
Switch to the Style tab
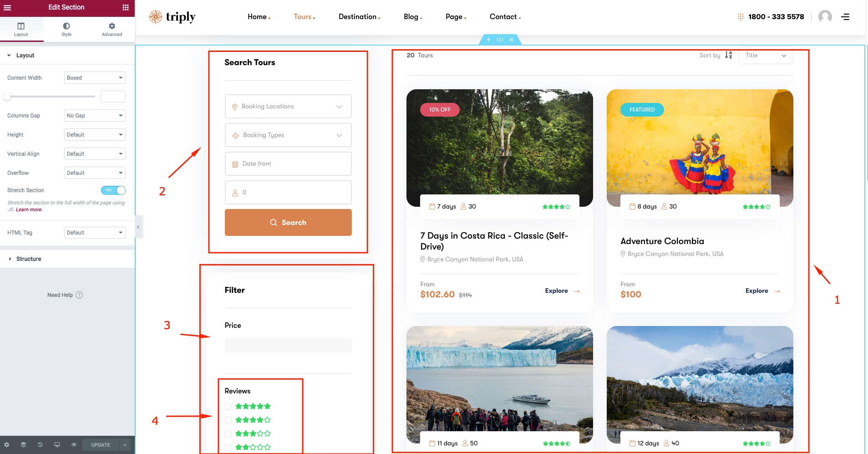click(x=66, y=30)
